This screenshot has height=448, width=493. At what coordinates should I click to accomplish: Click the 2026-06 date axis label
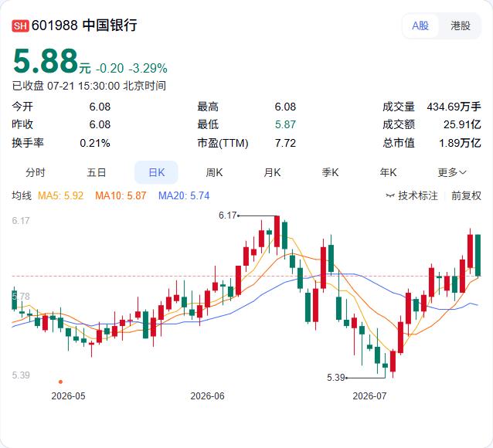click(208, 395)
